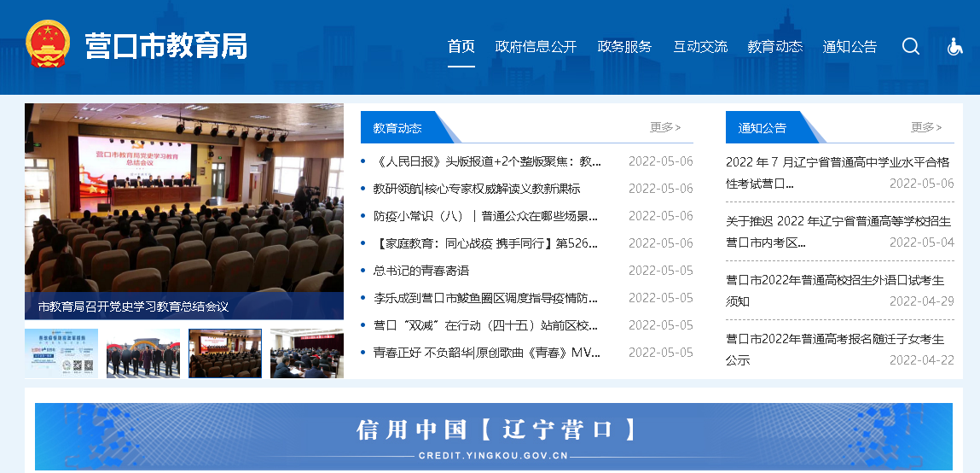This screenshot has width=980, height=473.
Task: Select 政府信息公开 in the navigation bar
Action: pyautogui.click(x=536, y=47)
